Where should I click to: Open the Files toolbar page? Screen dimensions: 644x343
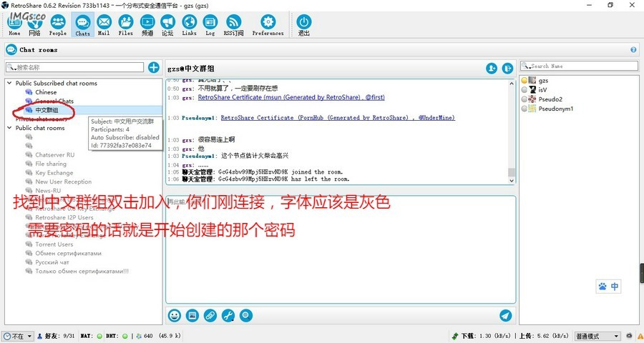coord(126,25)
